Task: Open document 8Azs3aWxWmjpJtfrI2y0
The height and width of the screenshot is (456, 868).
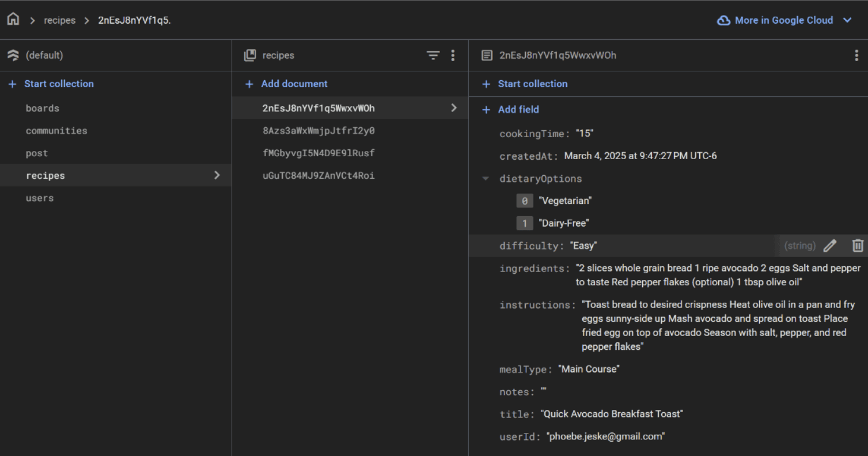Action: pos(319,131)
